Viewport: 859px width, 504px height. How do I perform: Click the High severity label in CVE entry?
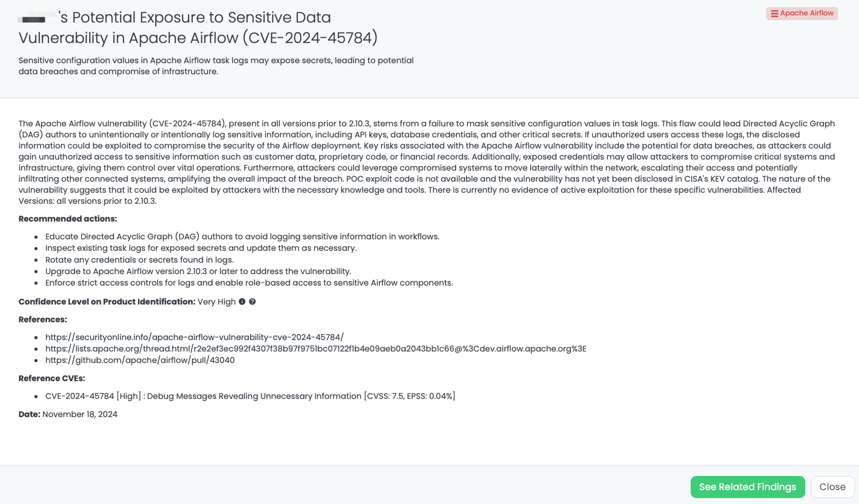pos(129,396)
